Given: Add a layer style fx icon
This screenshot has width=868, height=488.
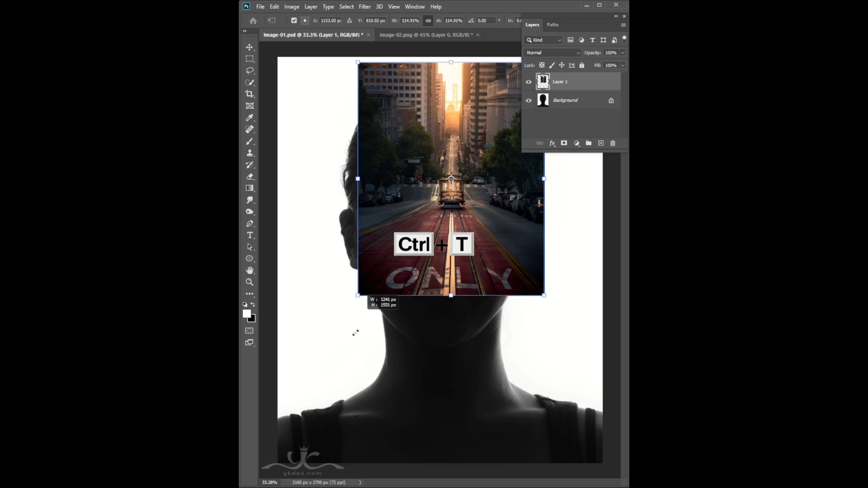Looking at the screenshot, I should 552,143.
